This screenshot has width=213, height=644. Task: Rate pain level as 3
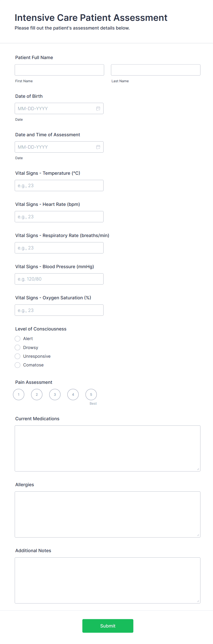55,394
